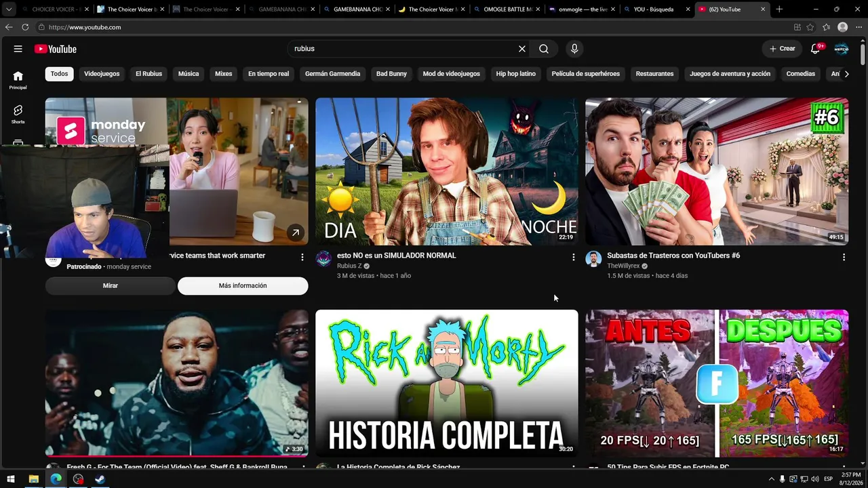Focus the browser address bar URL
The width and height of the screenshot is (868, 488).
(85, 27)
